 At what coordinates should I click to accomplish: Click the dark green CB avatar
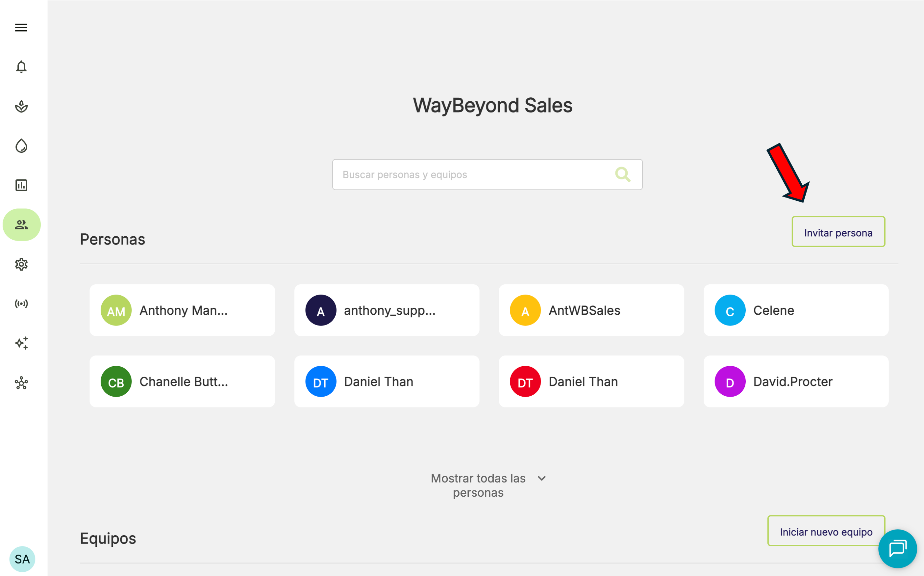point(116,382)
